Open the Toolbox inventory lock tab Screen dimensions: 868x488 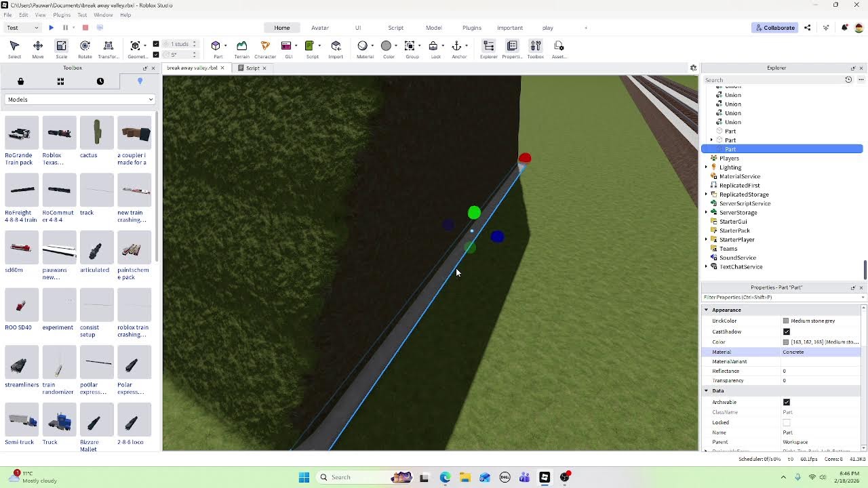point(20,81)
